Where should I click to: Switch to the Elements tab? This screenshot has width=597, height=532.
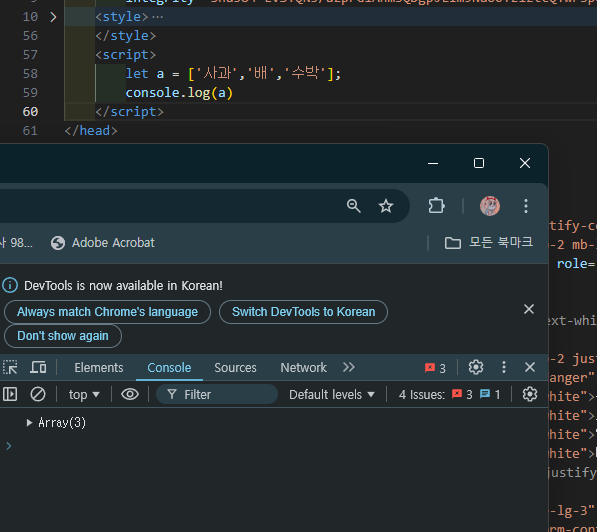(99, 367)
